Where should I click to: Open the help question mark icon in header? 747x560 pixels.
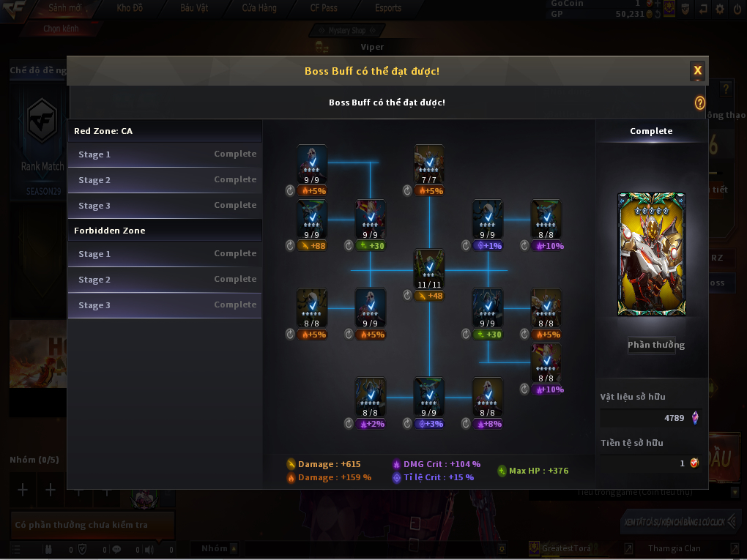click(699, 102)
